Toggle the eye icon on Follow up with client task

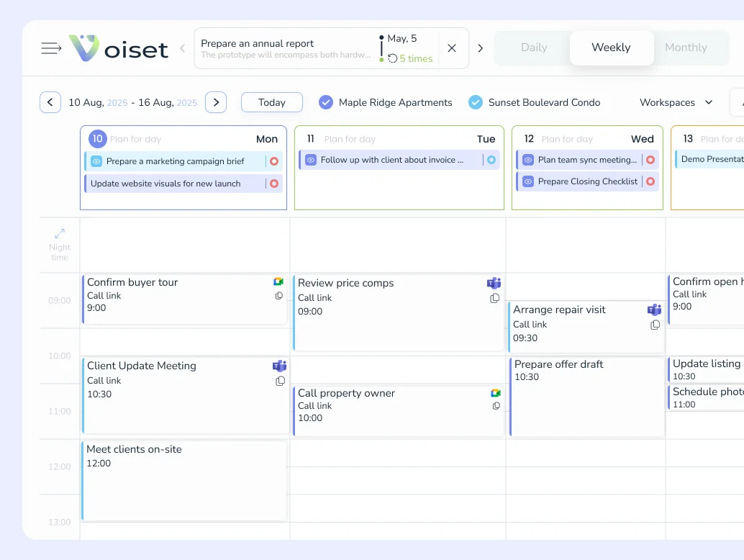pyautogui.click(x=312, y=160)
